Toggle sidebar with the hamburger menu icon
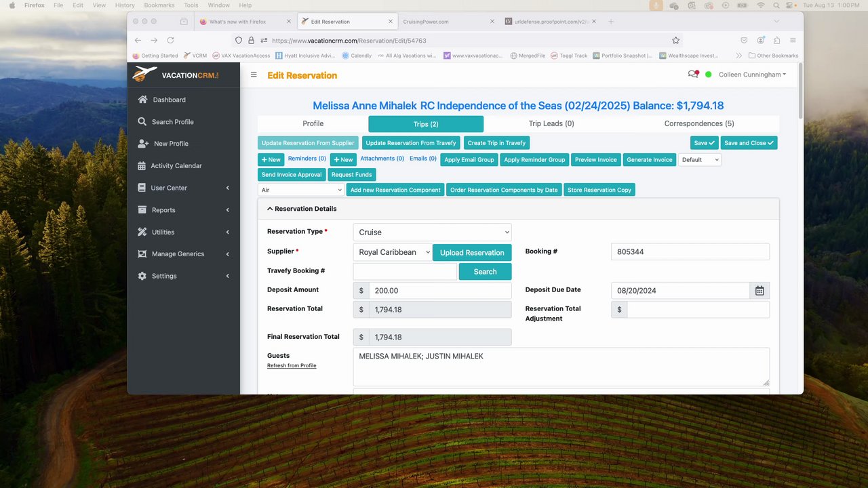 [x=254, y=75]
